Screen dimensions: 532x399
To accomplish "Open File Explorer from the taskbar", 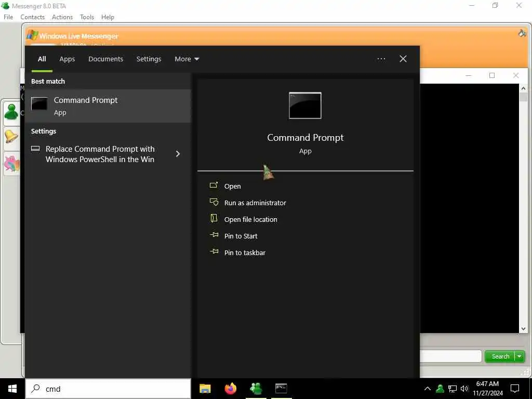I will click(205, 389).
